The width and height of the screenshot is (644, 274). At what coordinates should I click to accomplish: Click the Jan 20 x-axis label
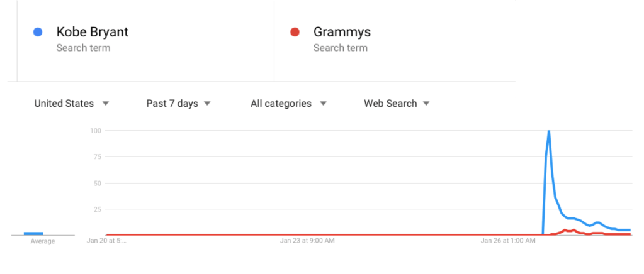[x=106, y=240]
